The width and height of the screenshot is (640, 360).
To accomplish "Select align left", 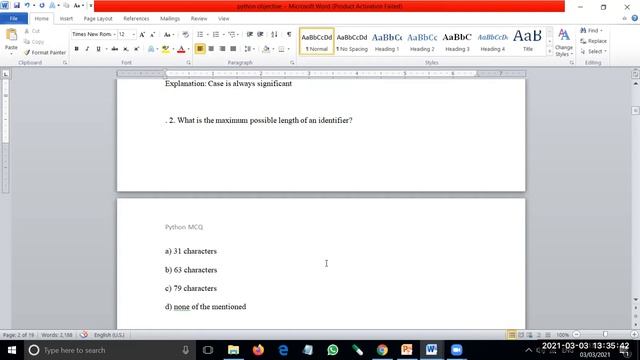I will (200, 49).
